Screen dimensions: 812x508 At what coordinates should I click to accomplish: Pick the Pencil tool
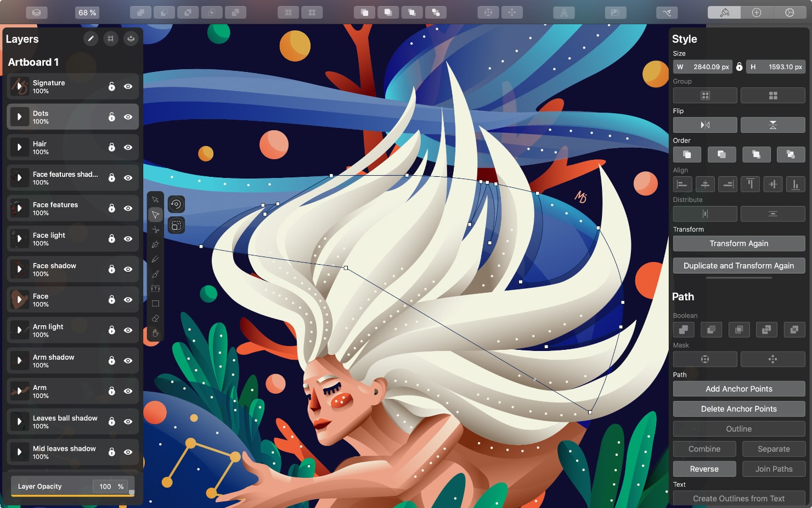(155, 258)
